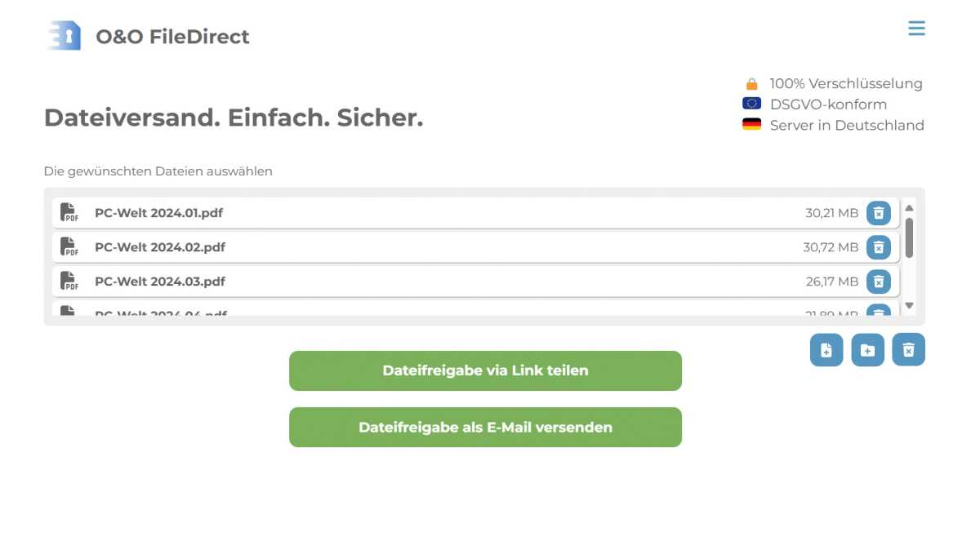
Task: Click the Dateifreigabe via Link teilen button
Action: [485, 370]
